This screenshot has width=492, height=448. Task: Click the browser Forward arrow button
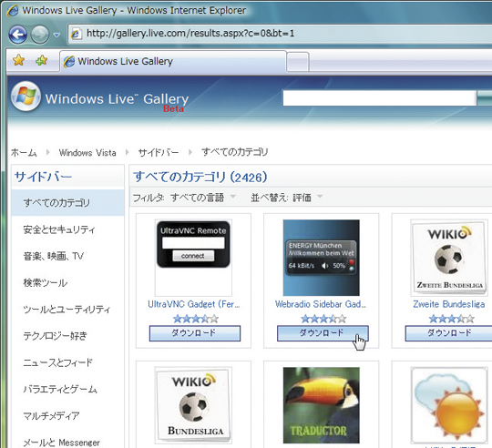40,35
